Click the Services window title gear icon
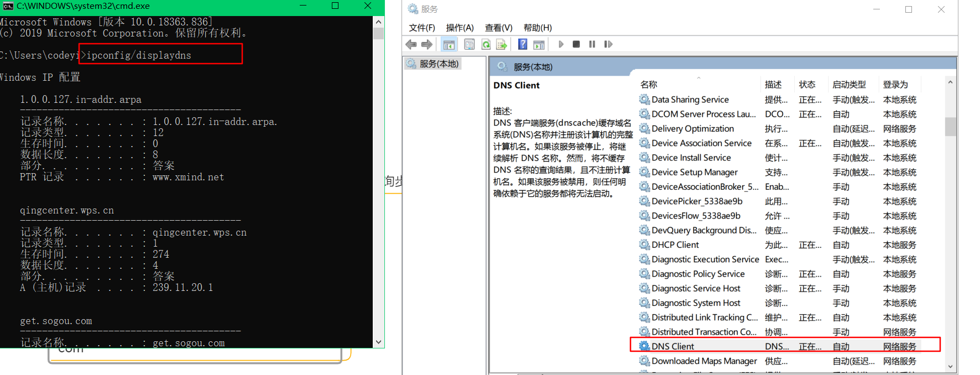Viewport: 980px width, 375px height. pos(413,9)
